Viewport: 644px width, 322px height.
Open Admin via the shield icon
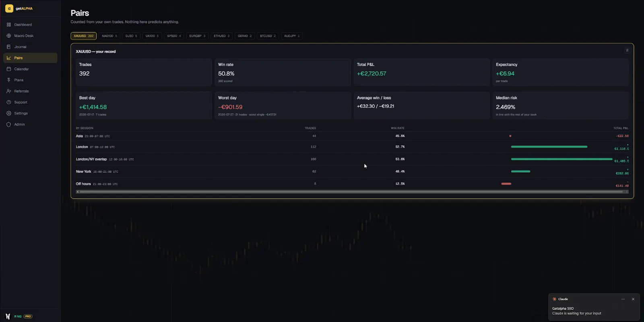[9, 125]
